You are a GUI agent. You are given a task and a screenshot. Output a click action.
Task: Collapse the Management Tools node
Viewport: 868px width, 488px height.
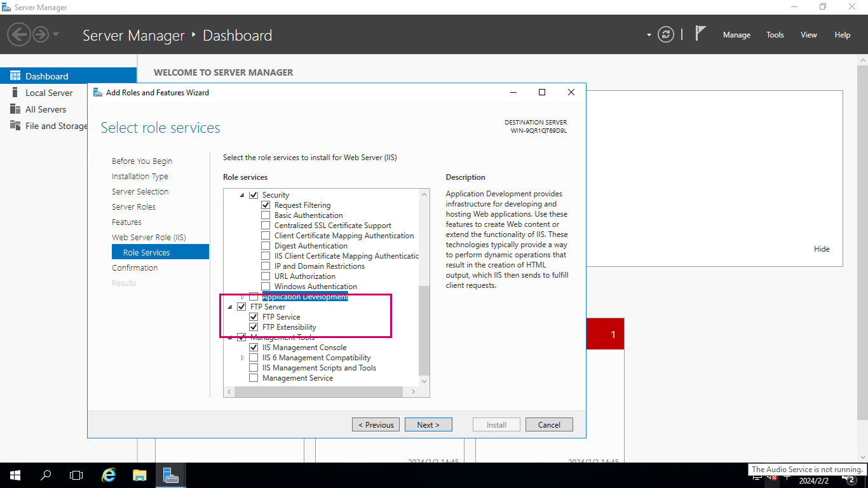click(230, 337)
